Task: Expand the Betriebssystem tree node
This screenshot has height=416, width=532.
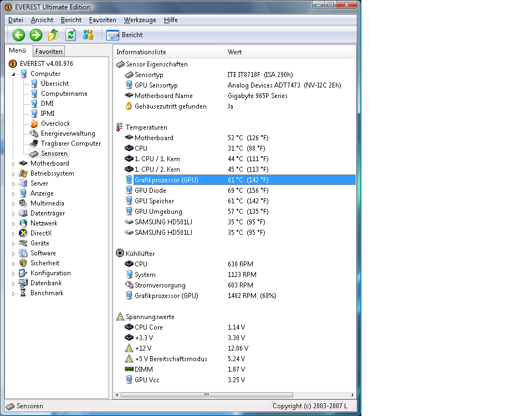Action: click(13, 174)
